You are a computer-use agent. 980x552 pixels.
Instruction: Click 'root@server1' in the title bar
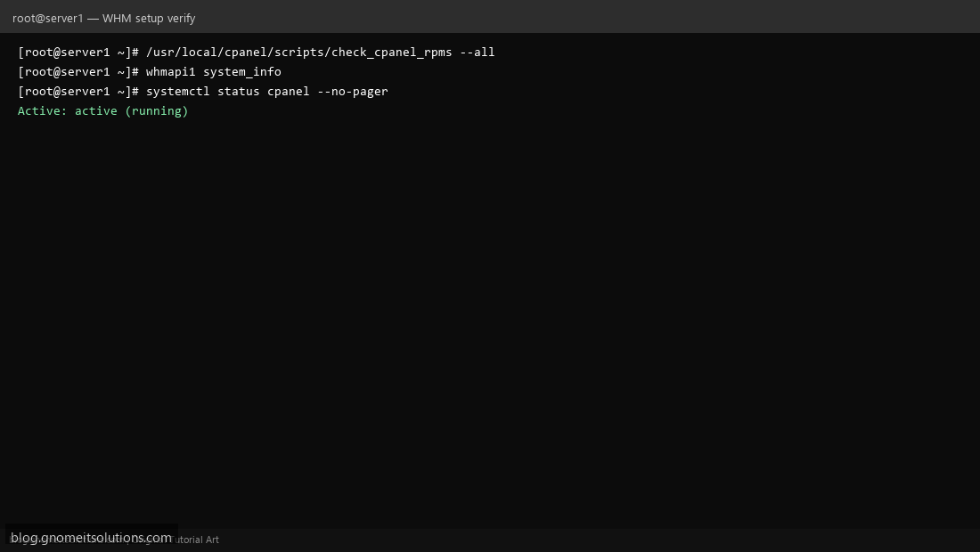pyautogui.click(x=47, y=18)
